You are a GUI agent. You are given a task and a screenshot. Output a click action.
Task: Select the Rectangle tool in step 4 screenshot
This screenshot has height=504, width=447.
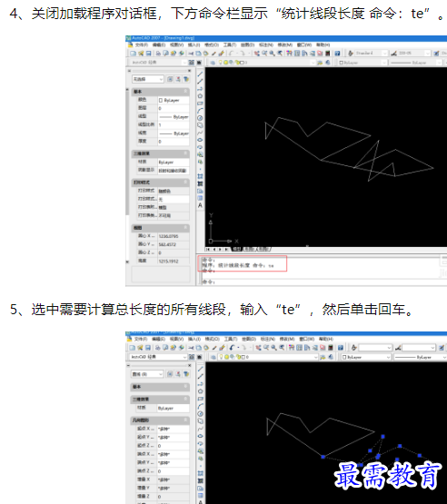coord(200,104)
